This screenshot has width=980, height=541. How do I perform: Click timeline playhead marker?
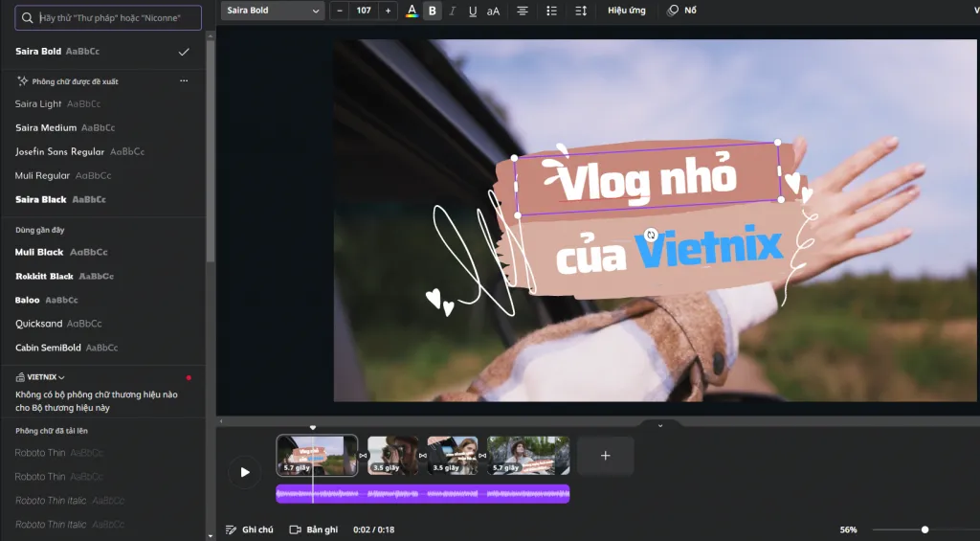(313, 428)
